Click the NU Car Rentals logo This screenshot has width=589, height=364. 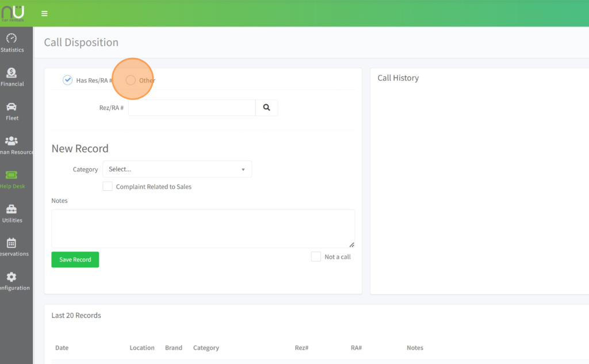tap(13, 13)
